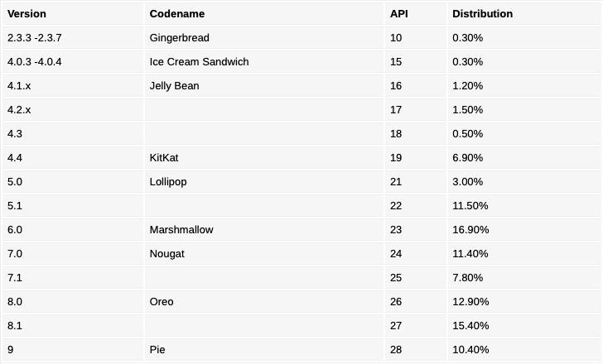Click the Distribution column header
Screen dimensions: 603x364
coord(482,14)
